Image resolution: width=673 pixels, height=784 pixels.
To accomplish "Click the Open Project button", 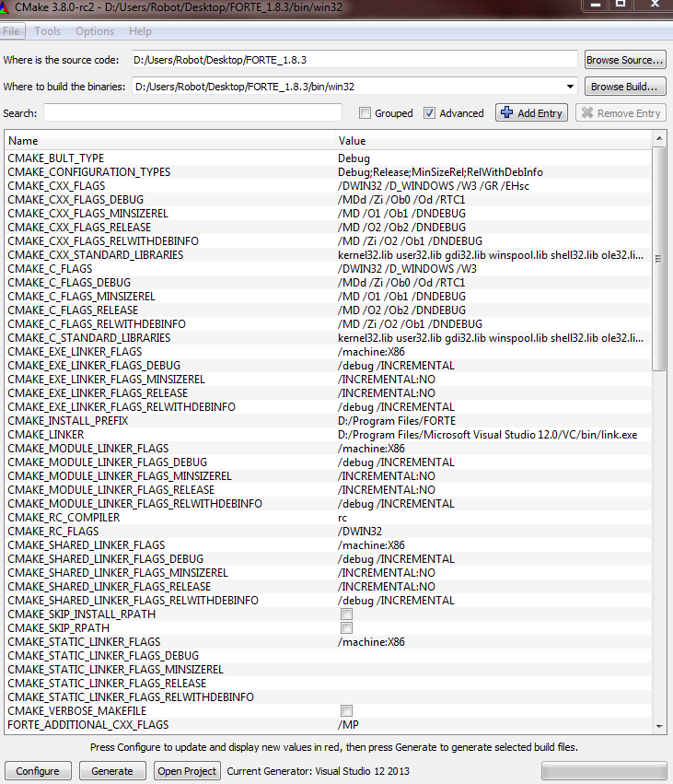I will pos(187,771).
